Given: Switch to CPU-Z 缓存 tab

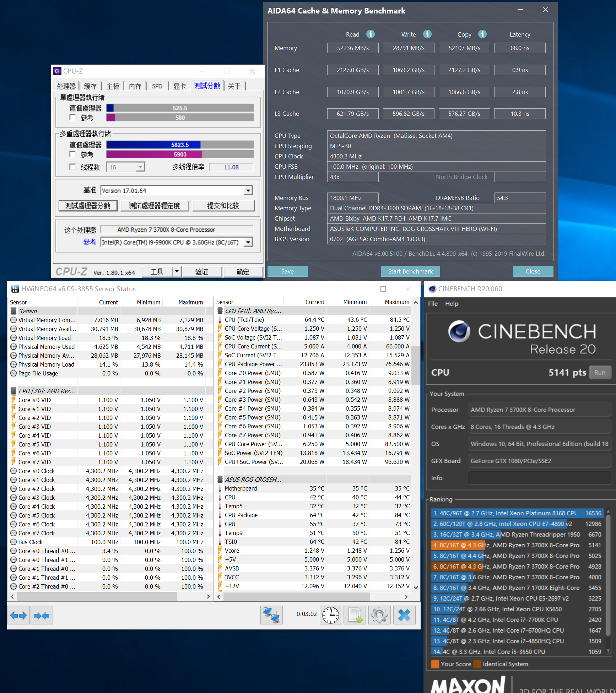Looking at the screenshot, I should 90,86.
